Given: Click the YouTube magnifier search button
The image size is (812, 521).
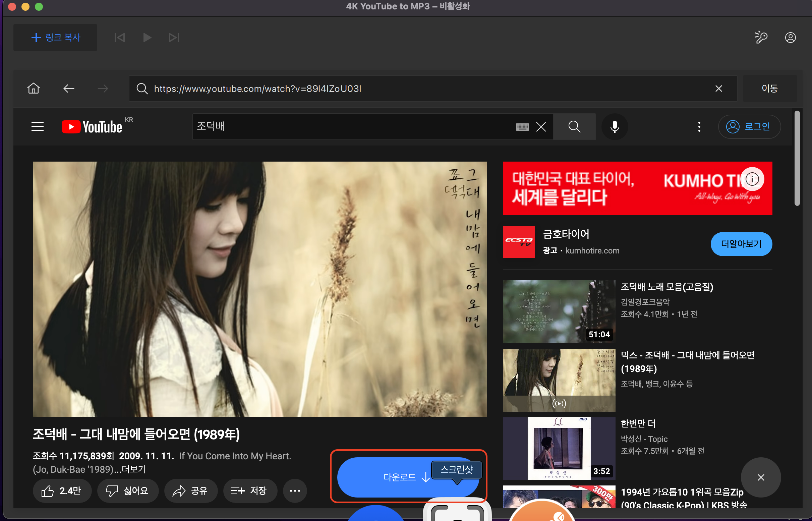Looking at the screenshot, I should 575,126.
